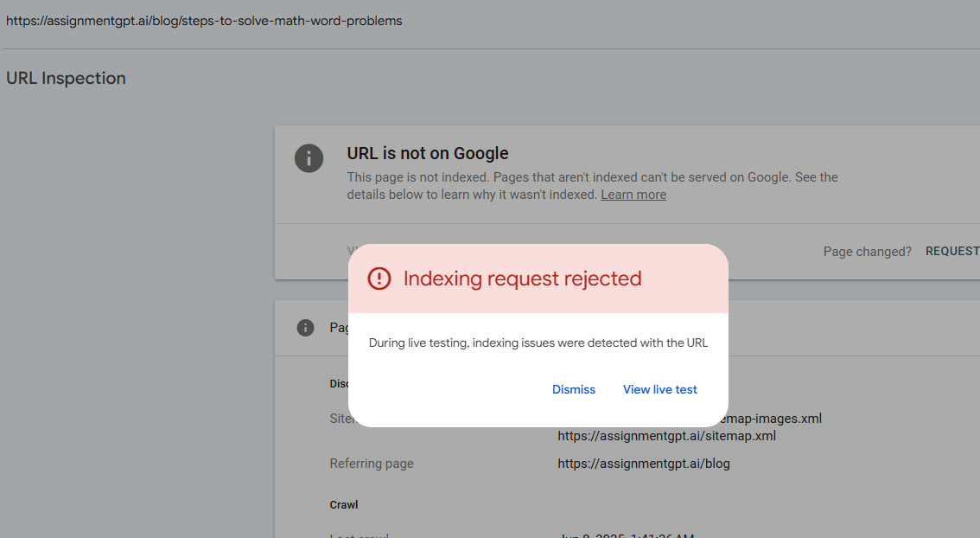980x538 pixels.
Task: Click the page not indexed description text
Action: [x=593, y=186]
